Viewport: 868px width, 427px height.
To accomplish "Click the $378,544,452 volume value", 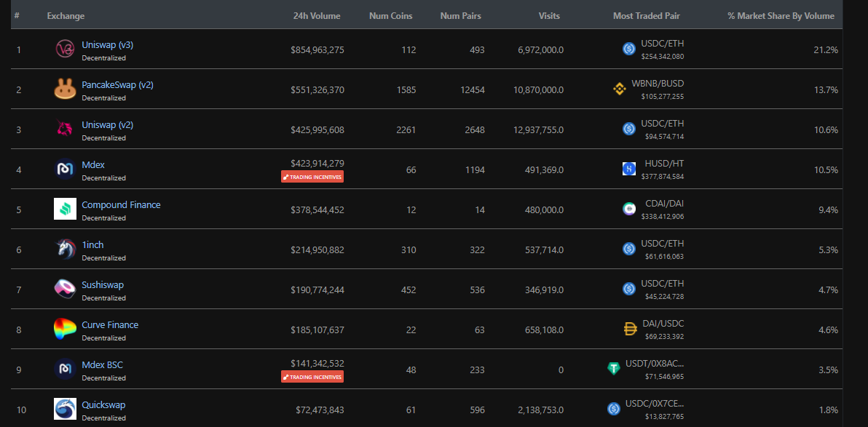I will (317, 209).
